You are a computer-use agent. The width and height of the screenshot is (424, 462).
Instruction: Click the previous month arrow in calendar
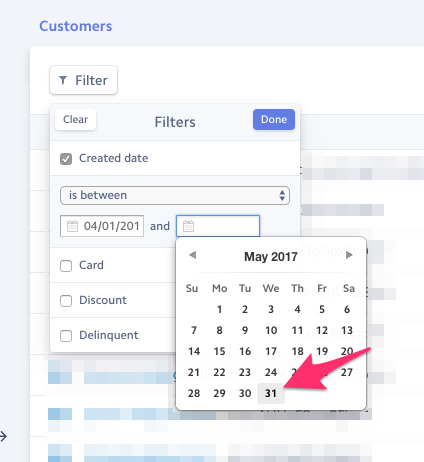(x=193, y=255)
